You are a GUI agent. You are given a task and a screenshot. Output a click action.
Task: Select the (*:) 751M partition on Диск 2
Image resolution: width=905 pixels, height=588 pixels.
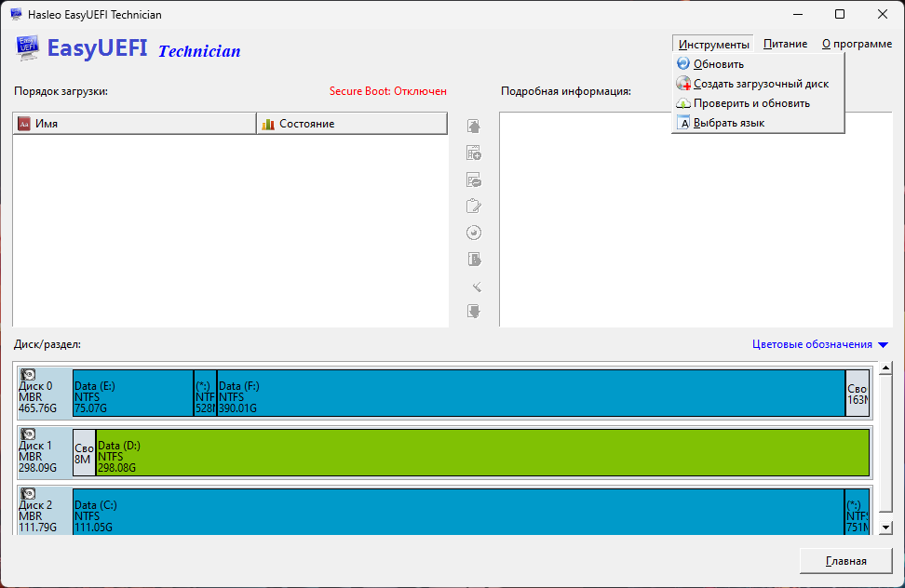click(x=858, y=512)
